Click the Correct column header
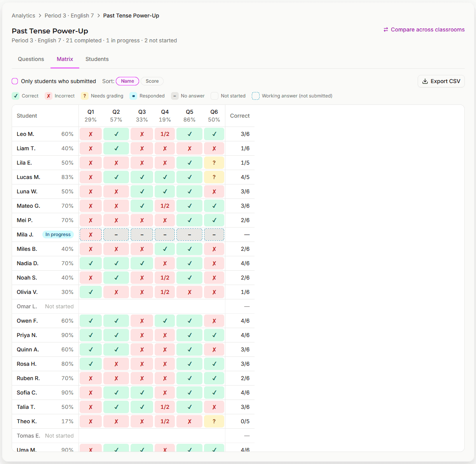This screenshot has height=464, width=476. pyautogui.click(x=240, y=116)
